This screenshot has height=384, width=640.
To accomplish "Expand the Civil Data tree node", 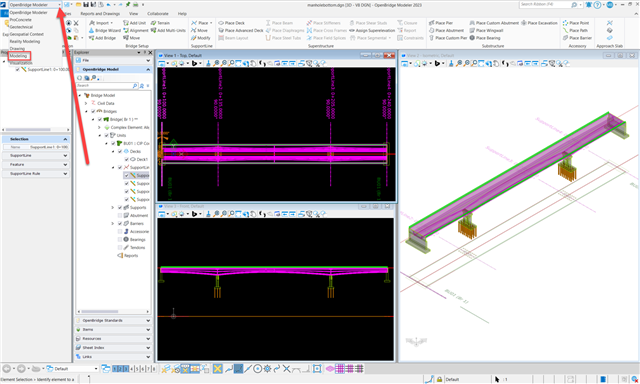I will (x=86, y=103).
